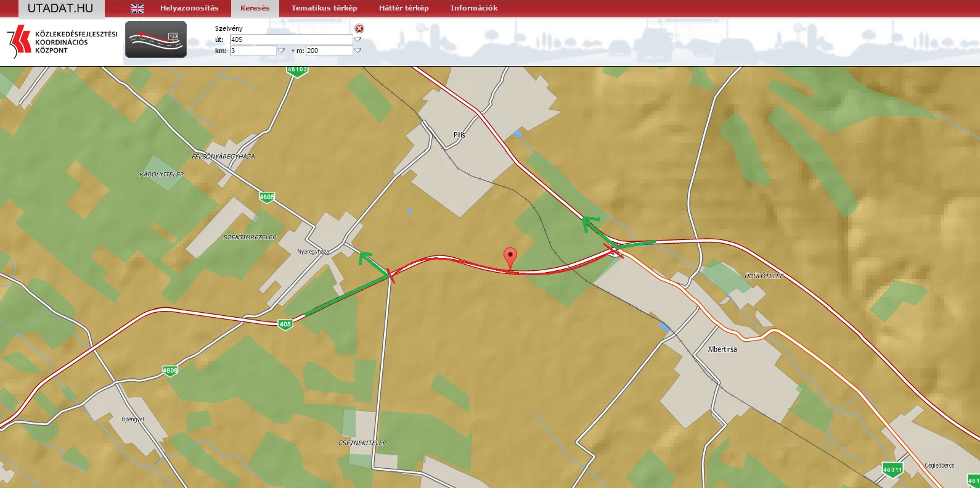Click the út road number input field

click(290, 39)
